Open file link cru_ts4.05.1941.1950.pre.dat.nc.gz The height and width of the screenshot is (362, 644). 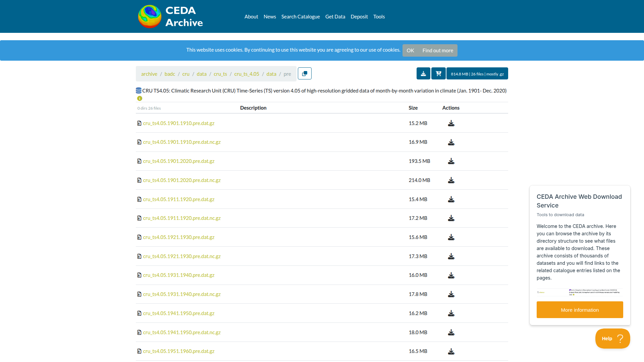pos(182,332)
